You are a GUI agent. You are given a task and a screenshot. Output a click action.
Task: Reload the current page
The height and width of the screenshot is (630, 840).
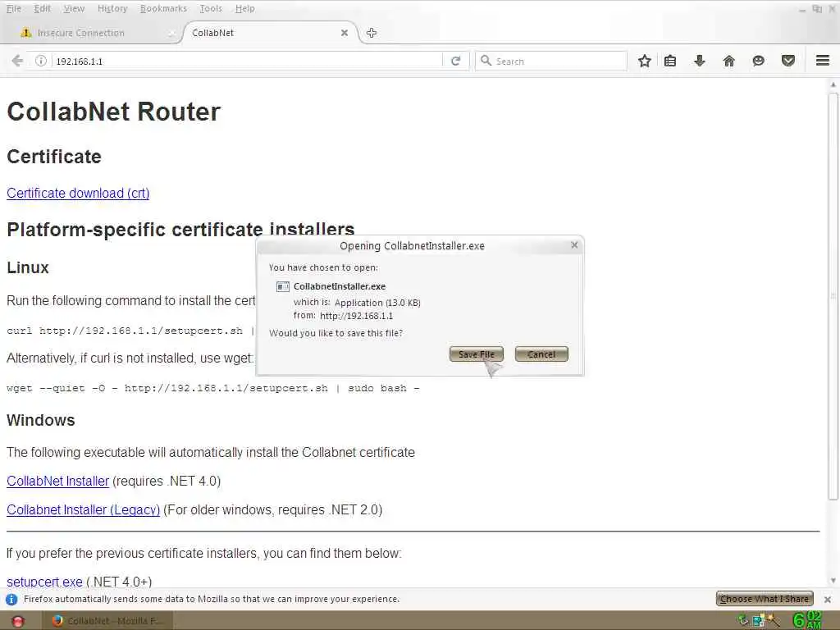coord(456,61)
